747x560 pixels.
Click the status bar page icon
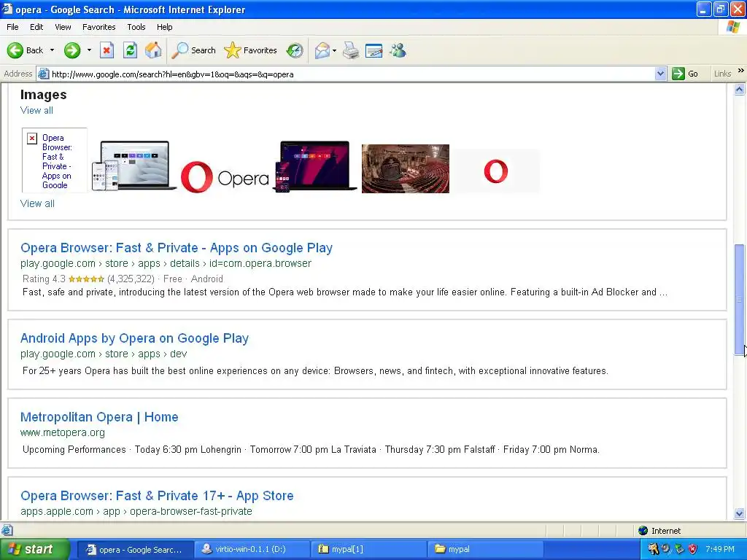[x=7, y=530]
